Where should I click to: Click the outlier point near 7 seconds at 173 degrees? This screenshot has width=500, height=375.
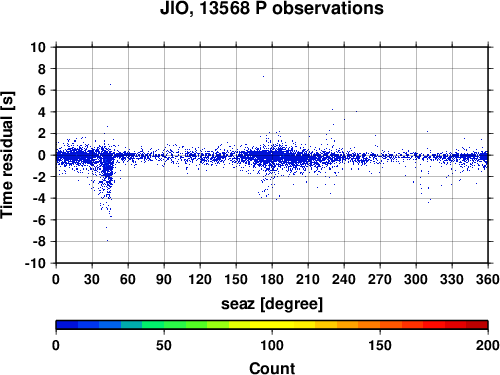pos(263,76)
